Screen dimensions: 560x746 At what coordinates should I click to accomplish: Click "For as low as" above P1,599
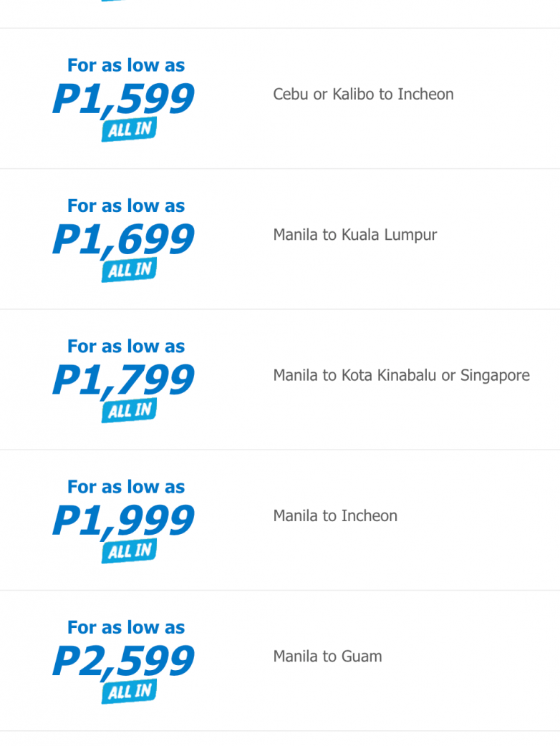[126, 65]
